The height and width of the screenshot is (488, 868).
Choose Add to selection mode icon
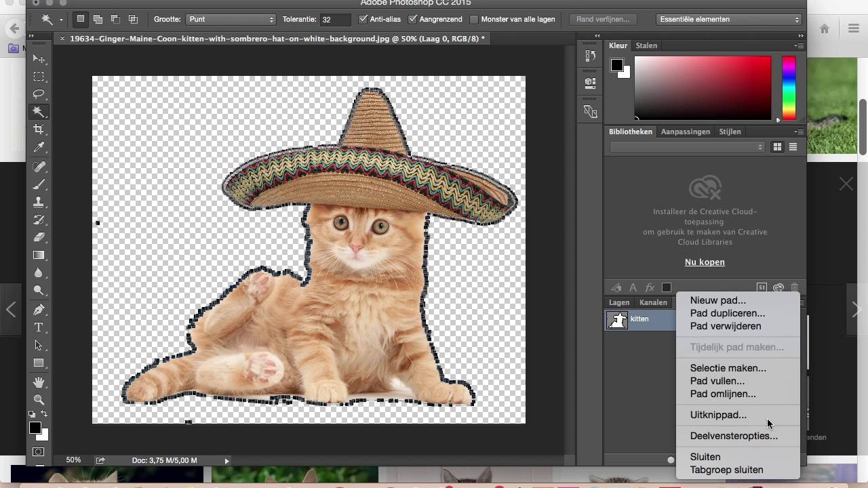point(98,19)
